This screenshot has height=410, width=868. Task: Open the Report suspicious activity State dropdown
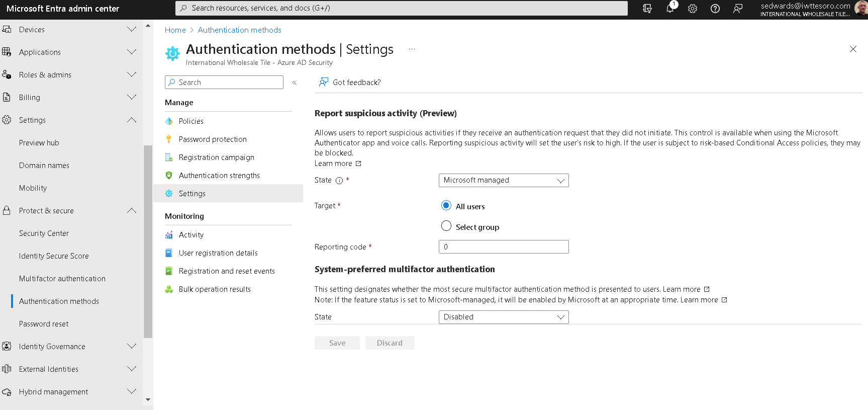[504, 180]
